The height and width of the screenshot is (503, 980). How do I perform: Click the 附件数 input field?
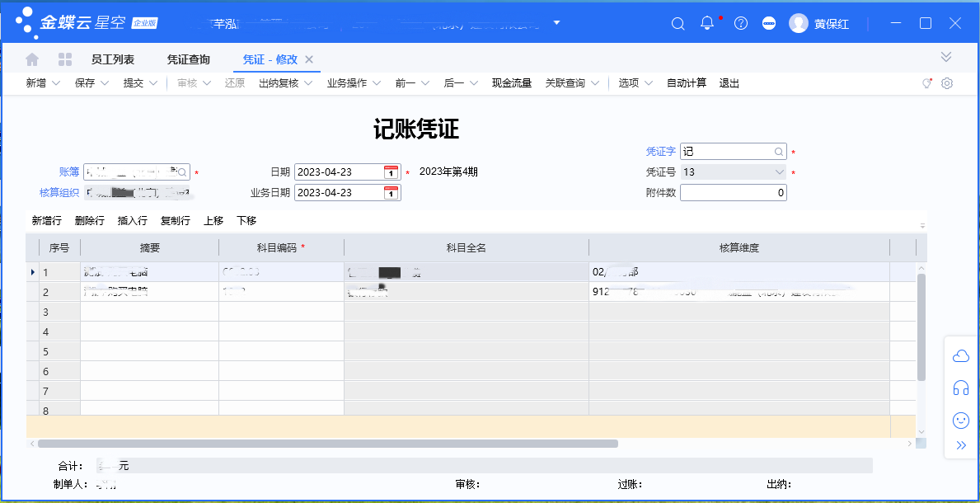click(x=734, y=191)
